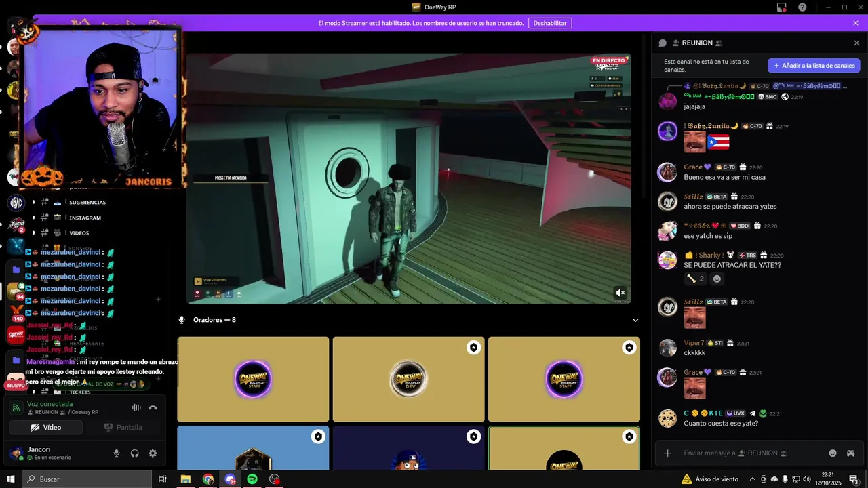868x488 pixels.
Task: Click the Voz conectada status text
Action: (50, 404)
